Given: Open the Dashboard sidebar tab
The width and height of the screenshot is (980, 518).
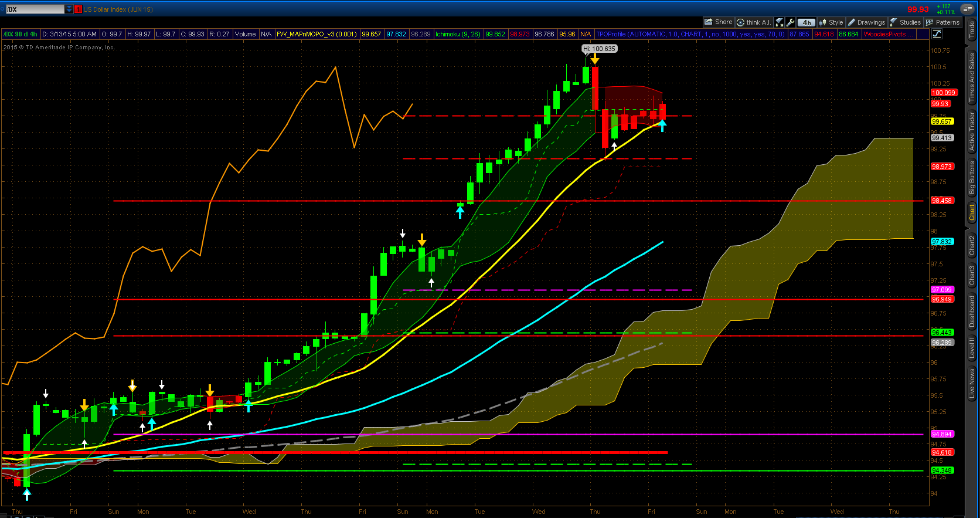Looking at the screenshot, I should click(972, 311).
